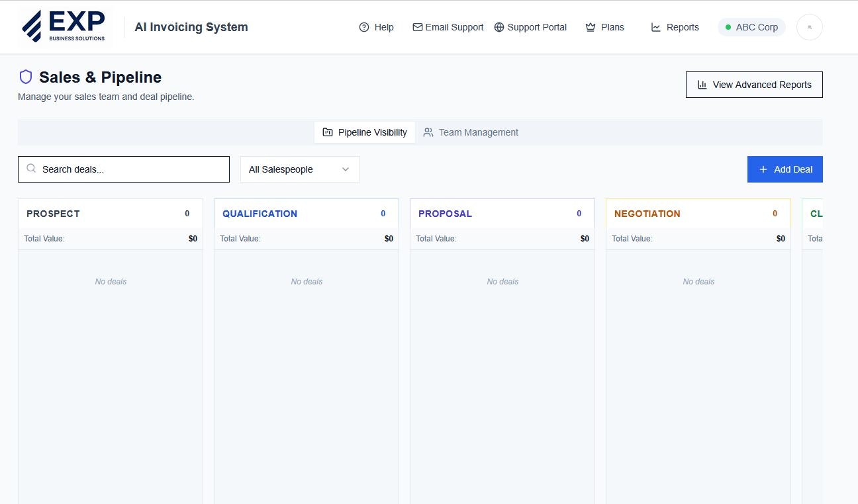Switch the view to Pipeline Visibility
Viewport: 858px width, 504px height.
365,132
